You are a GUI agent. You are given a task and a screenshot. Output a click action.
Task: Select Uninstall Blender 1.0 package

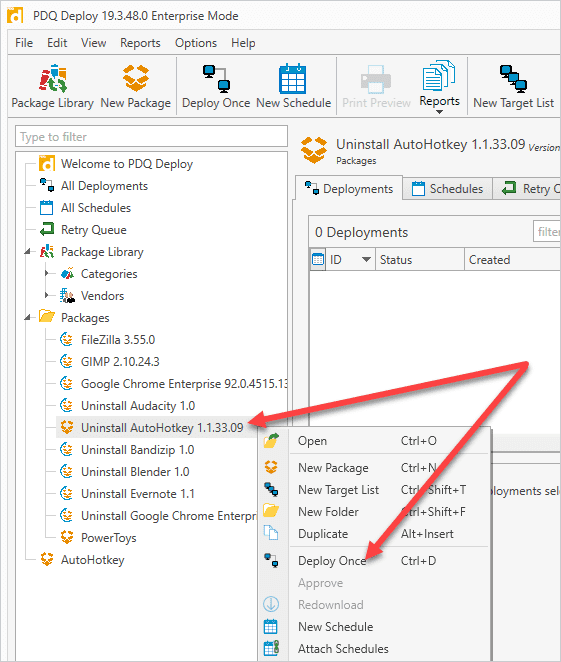(x=135, y=471)
